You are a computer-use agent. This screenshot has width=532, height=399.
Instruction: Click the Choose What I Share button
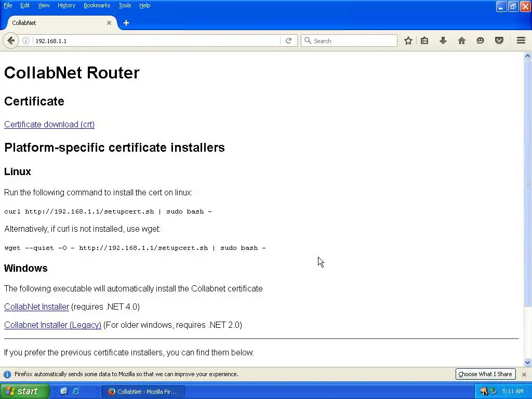click(x=485, y=374)
